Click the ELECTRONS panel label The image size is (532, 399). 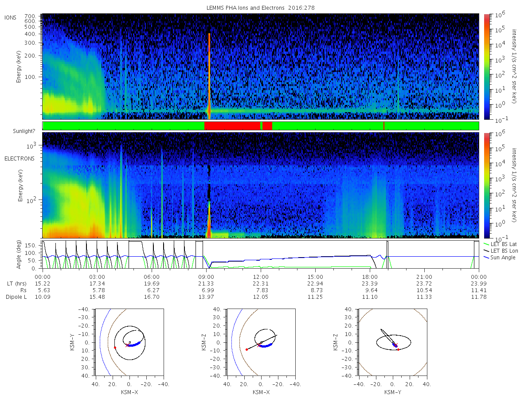[x=20, y=159]
